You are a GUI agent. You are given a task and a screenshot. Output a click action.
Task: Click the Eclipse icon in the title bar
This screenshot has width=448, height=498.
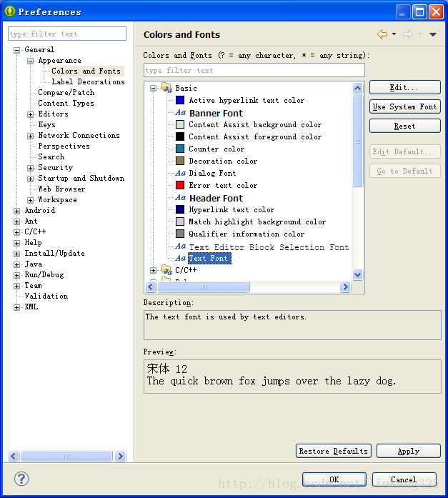(x=10, y=11)
